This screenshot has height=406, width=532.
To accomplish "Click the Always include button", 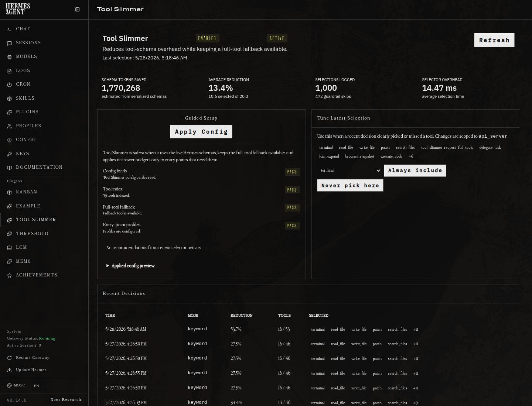I will coord(415,171).
